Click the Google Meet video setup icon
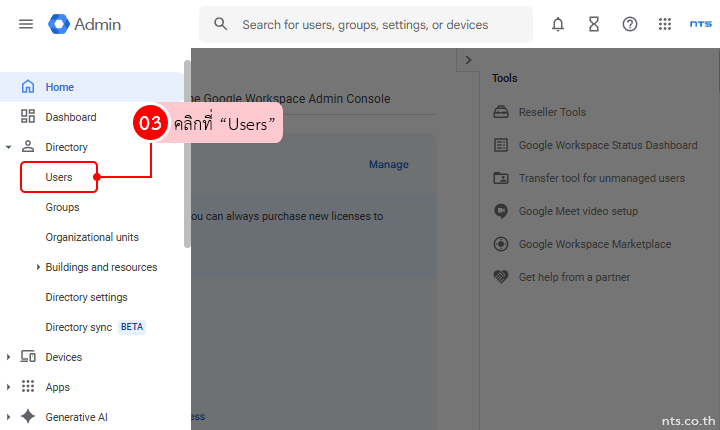720x430 pixels. point(501,211)
